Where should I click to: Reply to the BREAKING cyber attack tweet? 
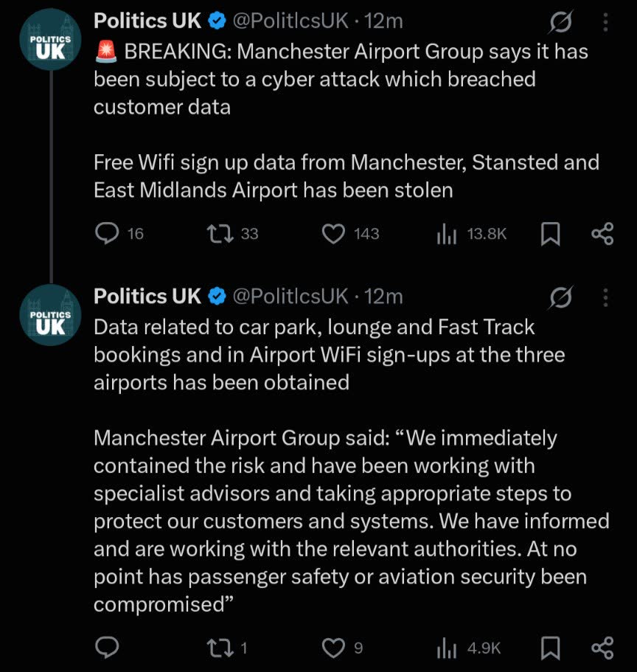[107, 234]
